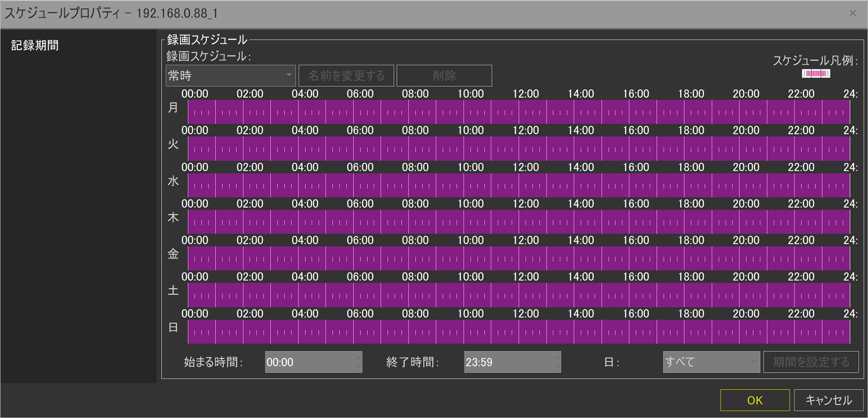
Task: Select 記録期間 in the left panel
Action: (35, 45)
